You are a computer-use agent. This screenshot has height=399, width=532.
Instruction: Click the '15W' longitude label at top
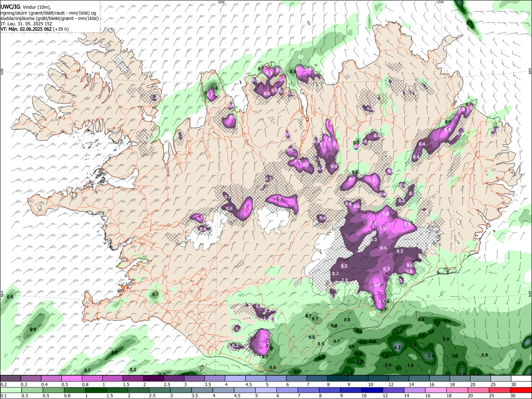tap(440, 2)
